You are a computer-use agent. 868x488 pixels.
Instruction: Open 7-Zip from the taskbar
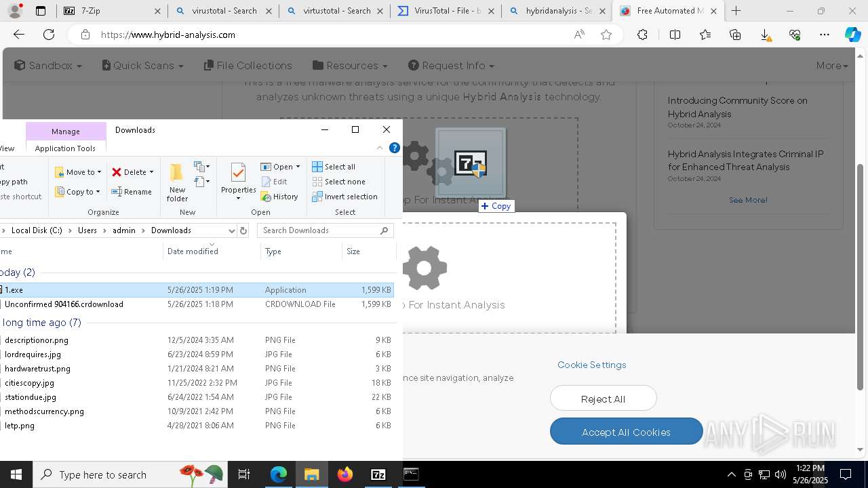tap(378, 474)
